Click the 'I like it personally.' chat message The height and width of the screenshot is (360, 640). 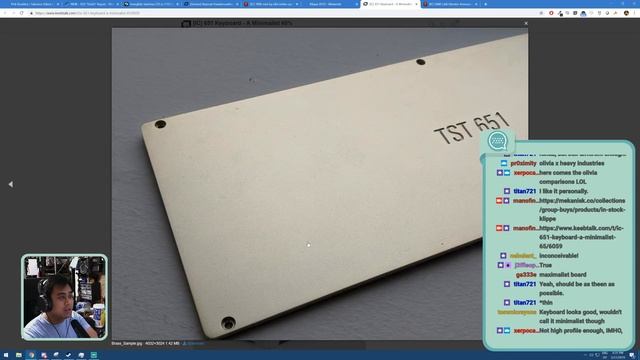coord(563,191)
